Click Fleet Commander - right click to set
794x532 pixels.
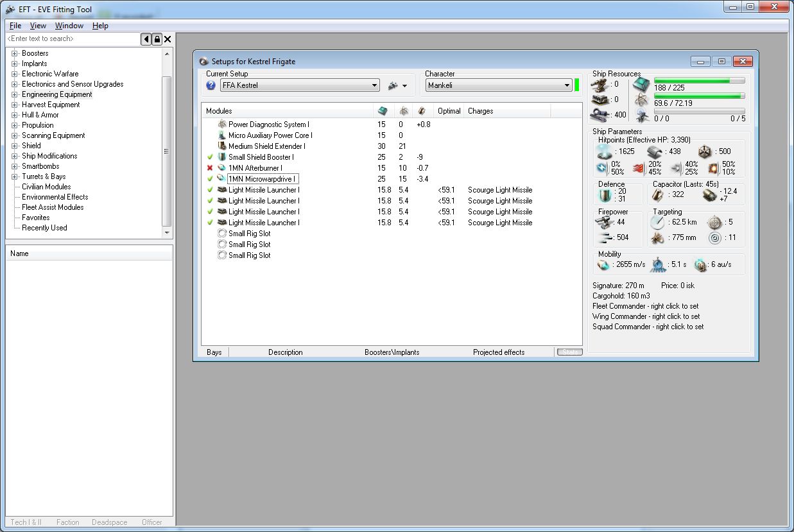pos(646,306)
